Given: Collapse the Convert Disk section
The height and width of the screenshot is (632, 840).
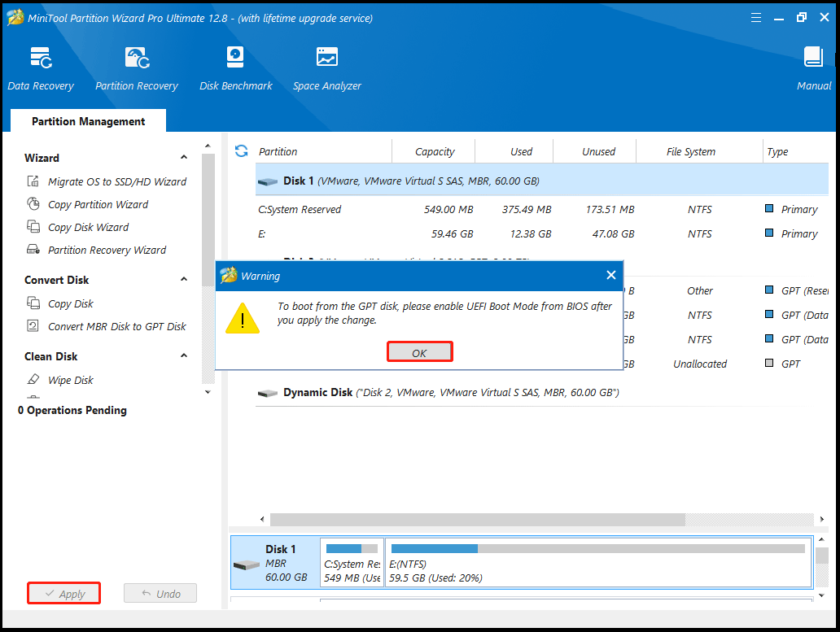Looking at the screenshot, I should pyautogui.click(x=184, y=279).
